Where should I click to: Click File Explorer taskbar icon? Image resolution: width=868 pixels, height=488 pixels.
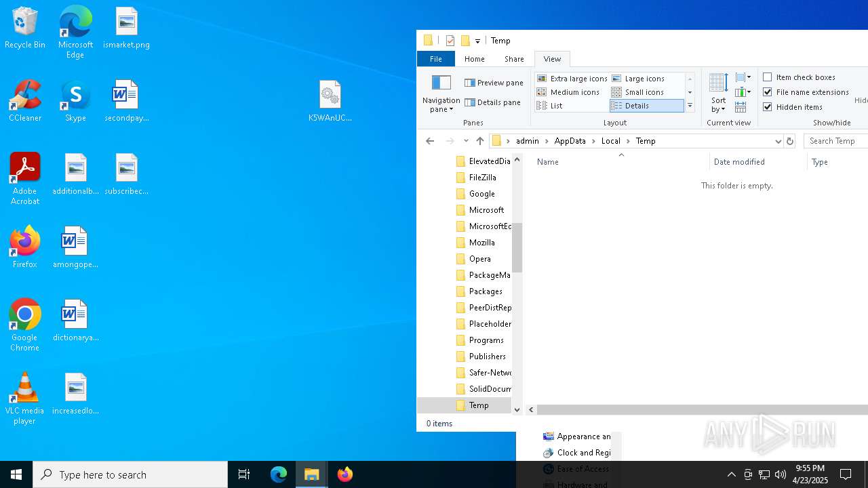[x=312, y=474]
